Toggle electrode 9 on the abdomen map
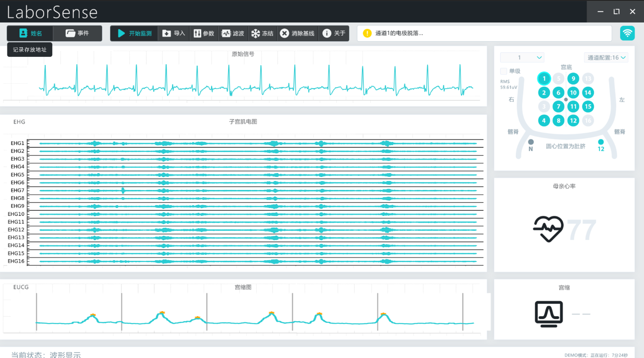This screenshot has width=644, height=358. click(x=573, y=78)
